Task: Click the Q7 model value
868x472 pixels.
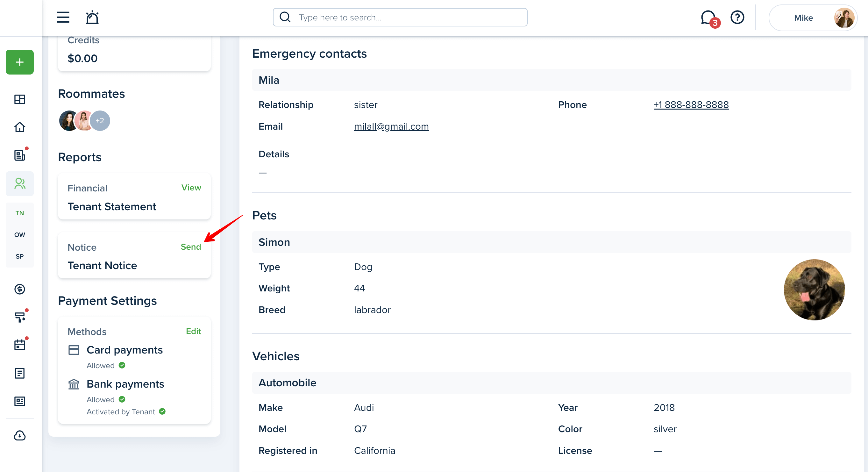Action: (x=360, y=429)
